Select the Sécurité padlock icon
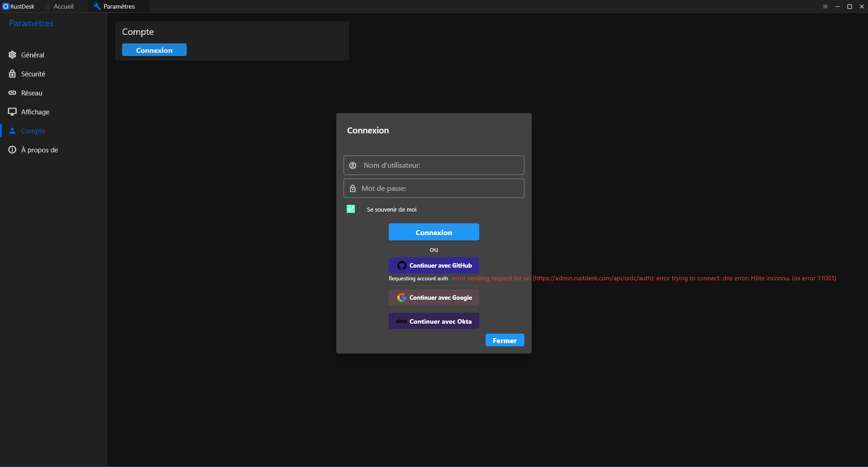 pyautogui.click(x=12, y=74)
